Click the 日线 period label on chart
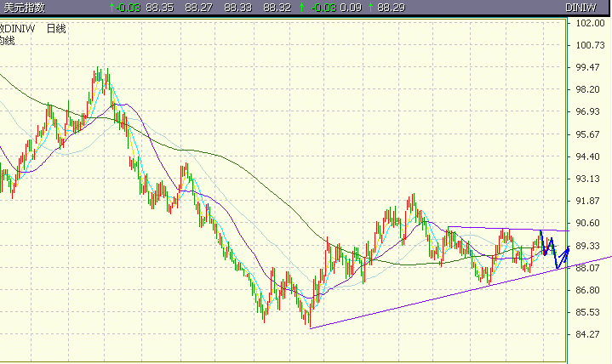This screenshot has height=364, width=612. pyautogui.click(x=56, y=28)
